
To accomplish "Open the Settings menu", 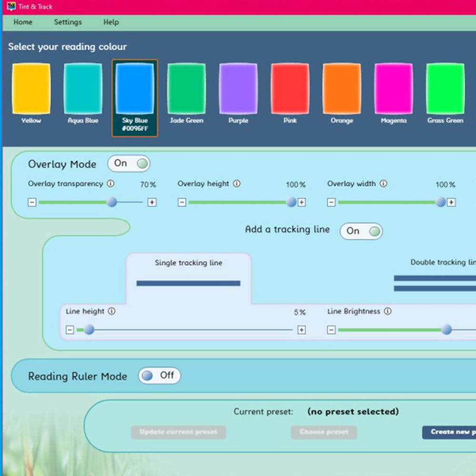I will 68,22.
